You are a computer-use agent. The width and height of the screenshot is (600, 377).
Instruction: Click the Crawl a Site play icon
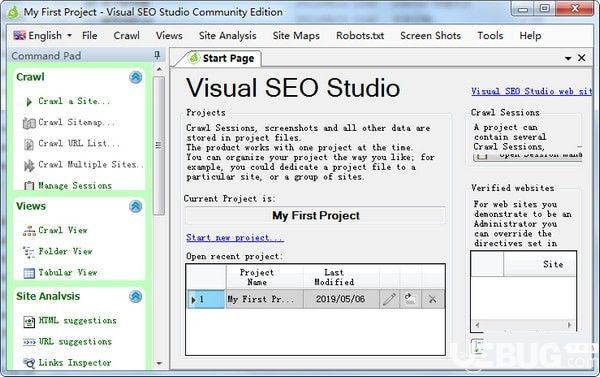pos(29,101)
